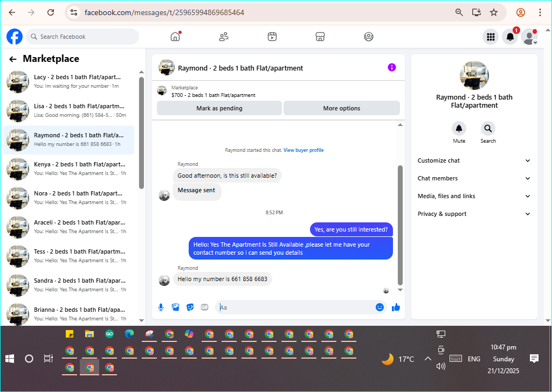Open Windows Start button
The height and width of the screenshot is (392, 552).
[10, 359]
